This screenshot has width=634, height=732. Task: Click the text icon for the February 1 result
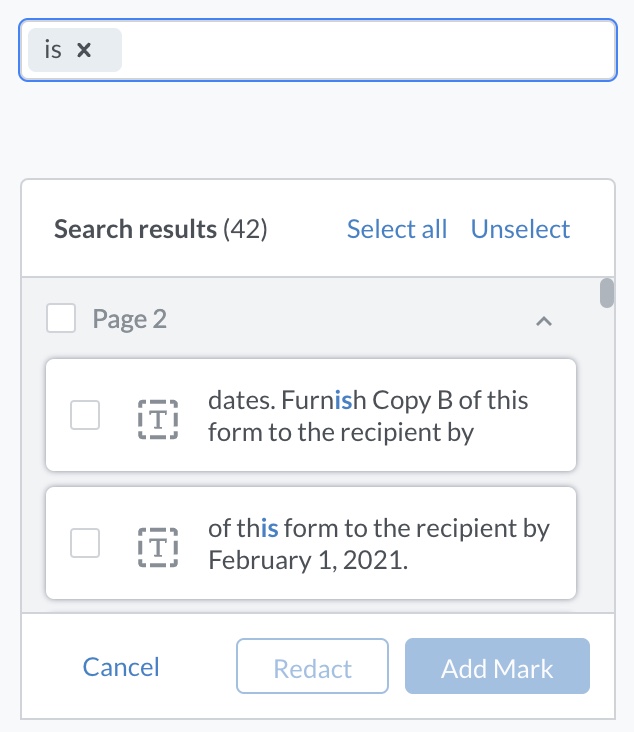(x=158, y=547)
